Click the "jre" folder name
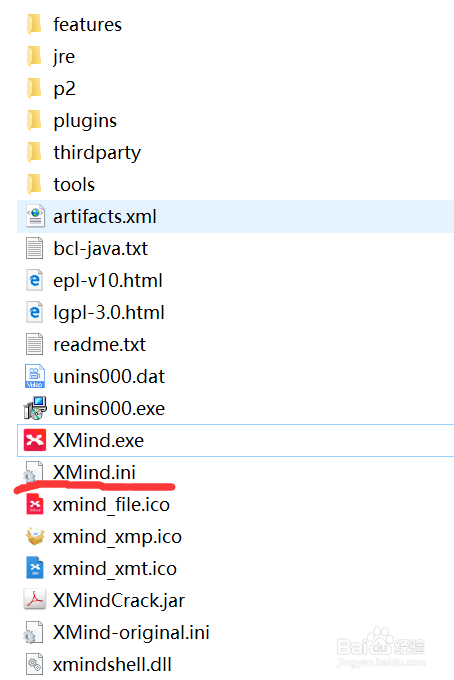This screenshot has height=680, width=454. coord(64,56)
